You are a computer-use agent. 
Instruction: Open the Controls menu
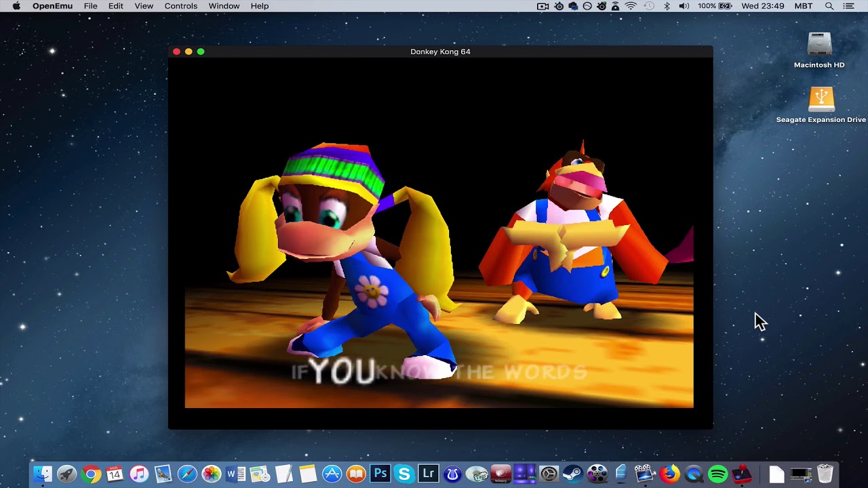point(181,6)
